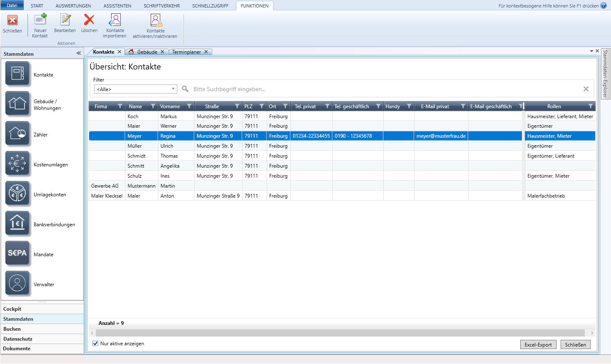The height and width of the screenshot is (364, 611).
Task: Open the Zähler section icon
Action: tap(17, 134)
